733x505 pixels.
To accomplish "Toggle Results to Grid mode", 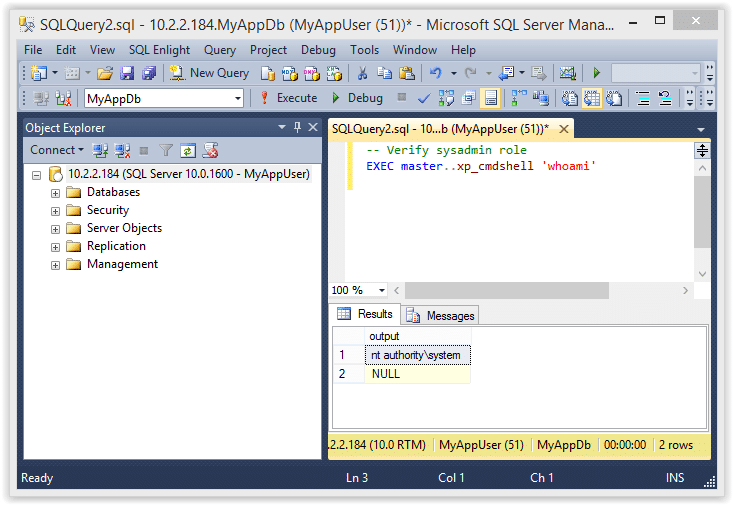I will coord(592,98).
